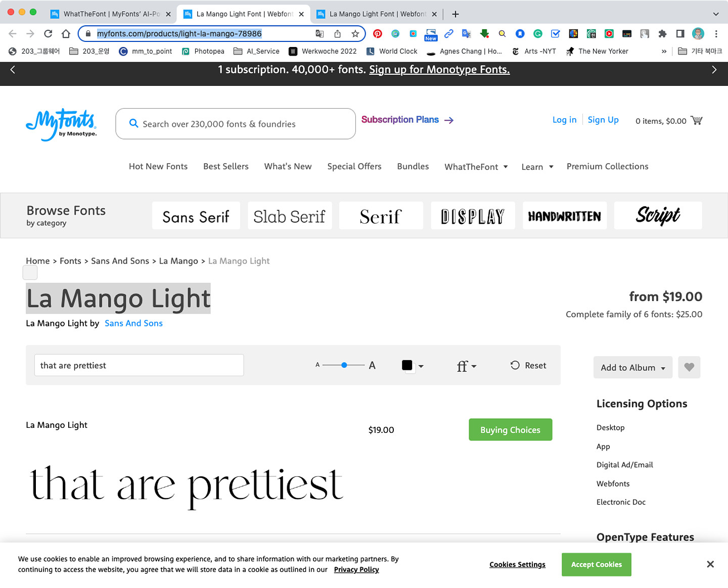Click the banner next arrow
The width and height of the screenshot is (728, 588).
714,70
